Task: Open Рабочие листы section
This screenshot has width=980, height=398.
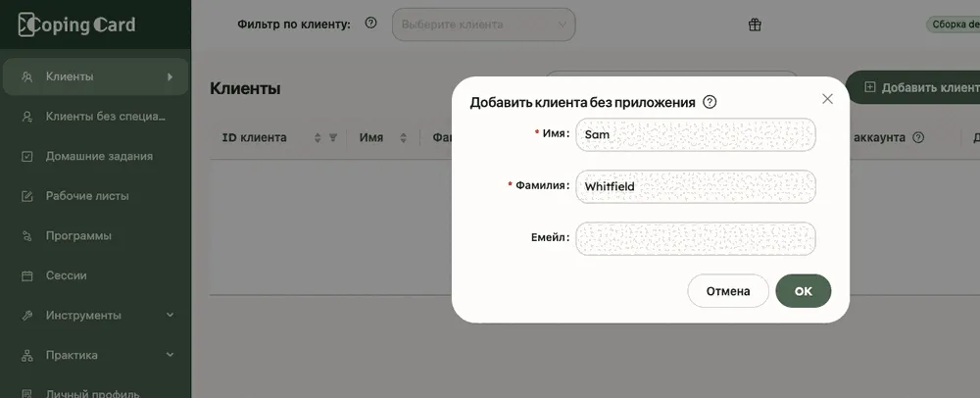Action: pyautogui.click(x=96, y=196)
